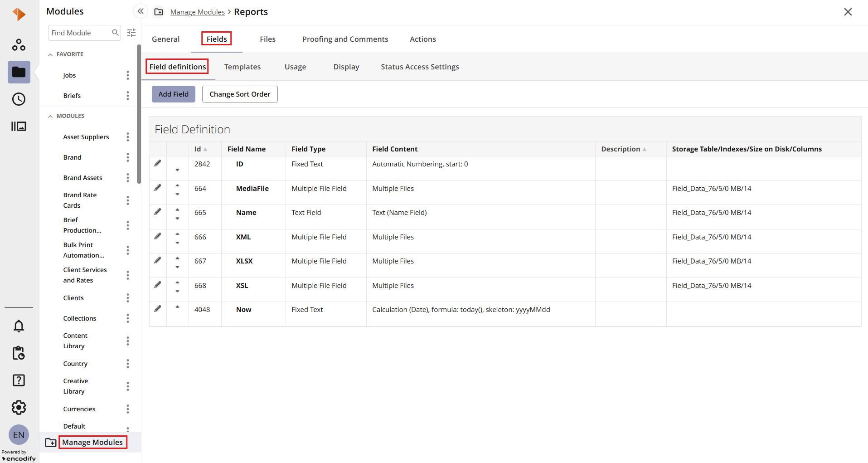Click the encodify home logo icon
Screen dimensions: 868x463
pos(19,14)
